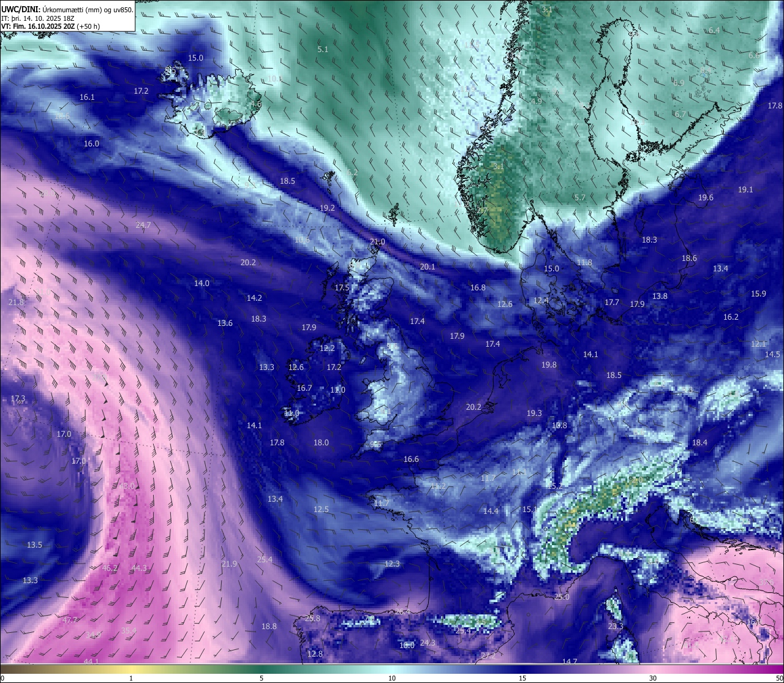This screenshot has width=784, height=683.
Task: Click the 13.6 value on the map
Action: click(x=225, y=323)
